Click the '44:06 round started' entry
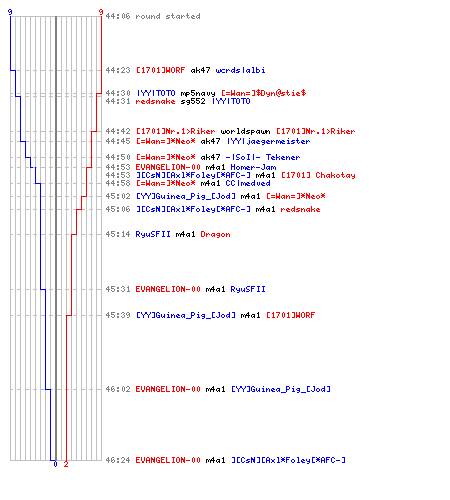 (x=153, y=16)
